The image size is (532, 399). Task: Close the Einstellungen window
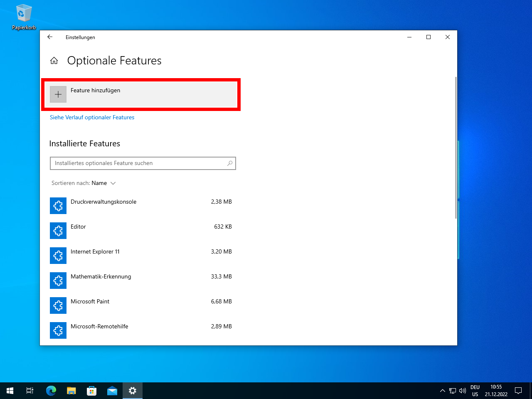[x=448, y=37]
